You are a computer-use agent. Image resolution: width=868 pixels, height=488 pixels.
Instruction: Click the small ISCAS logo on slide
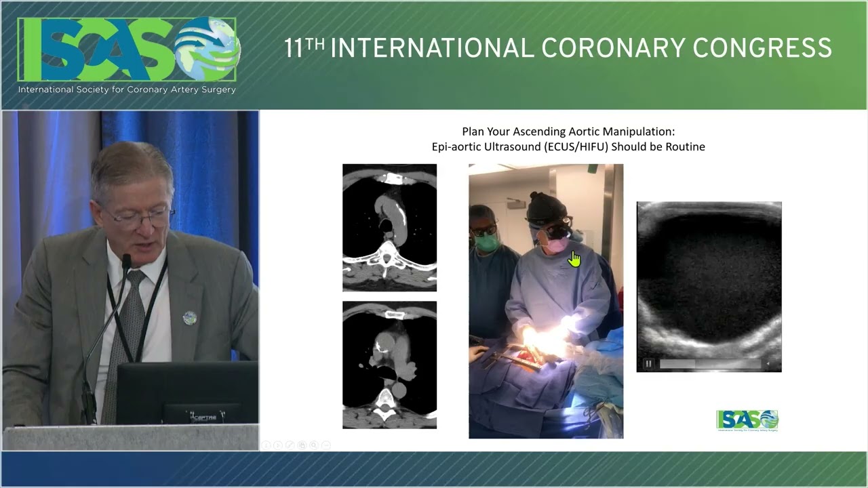(x=747, y=420)
